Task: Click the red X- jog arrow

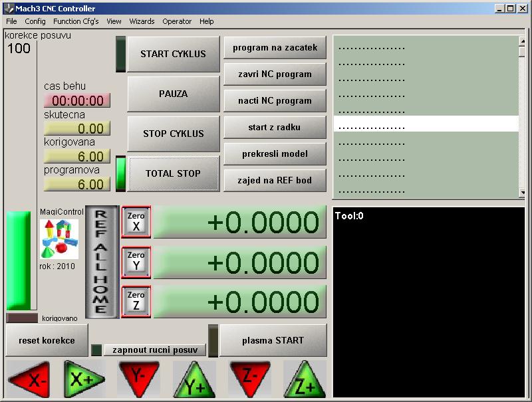Action: coord(29,380)
